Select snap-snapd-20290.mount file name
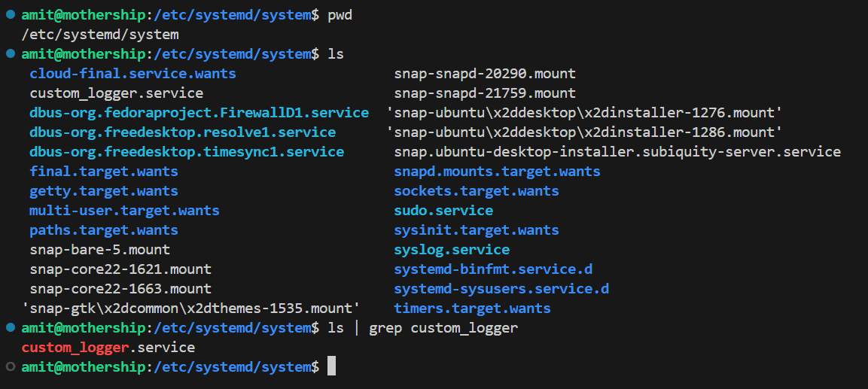 pyautogui.click(x=485, y=74)
